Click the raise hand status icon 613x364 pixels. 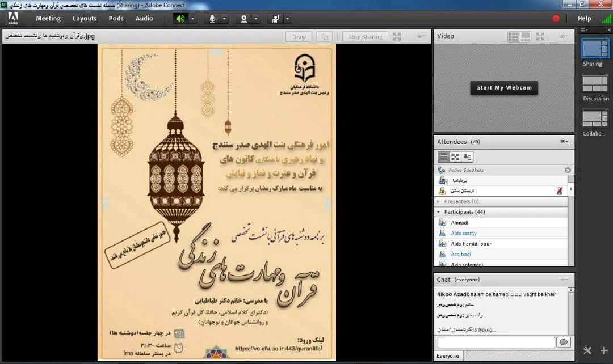click(x=276, y=19)
